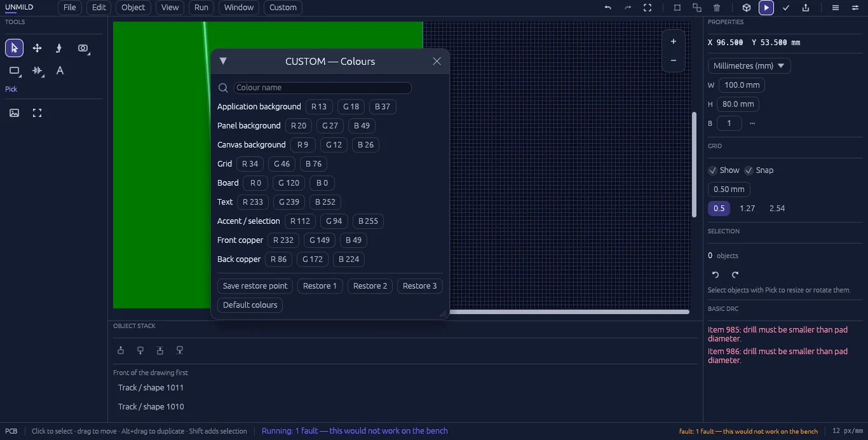
Task: Open the Millimetres (mm) units dropdown
Action: coord(749,66)
